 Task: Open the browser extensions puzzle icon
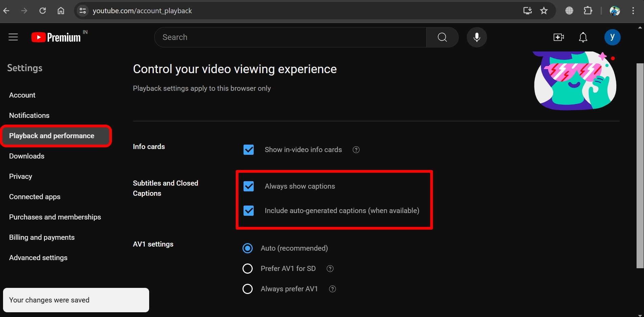588,11
